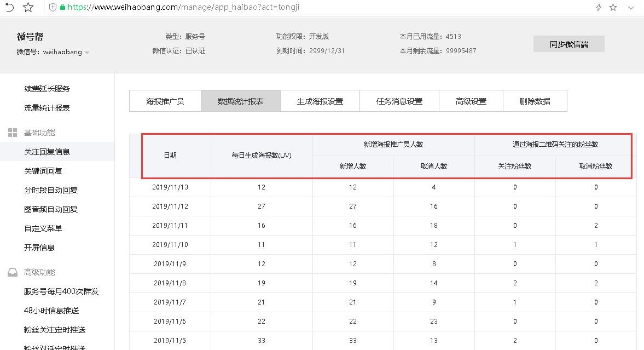Click the 关注粉丝数 sub-header
The height and width of the screenshot is (350, 644).
[x=515, y=167]
